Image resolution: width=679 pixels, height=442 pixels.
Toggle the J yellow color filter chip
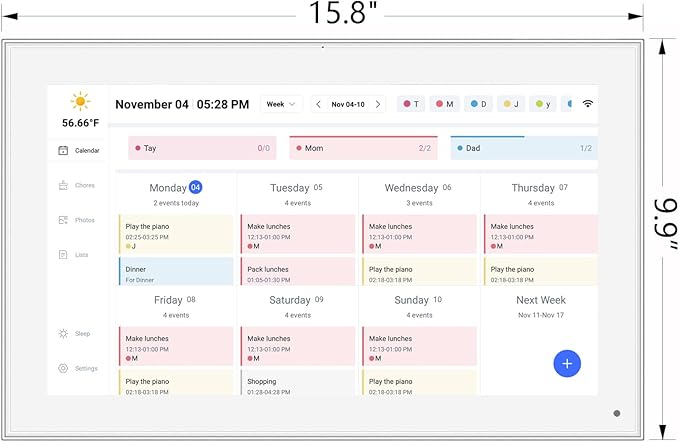coord(510,104)
